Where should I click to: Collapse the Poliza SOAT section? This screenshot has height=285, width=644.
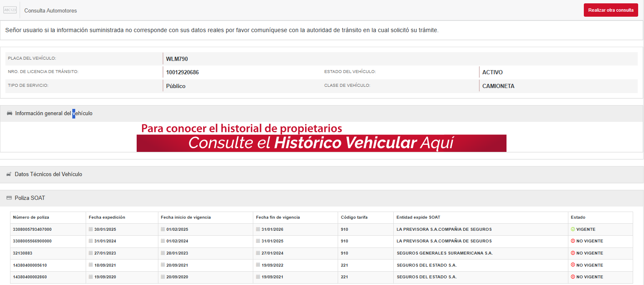click(30, 198)
